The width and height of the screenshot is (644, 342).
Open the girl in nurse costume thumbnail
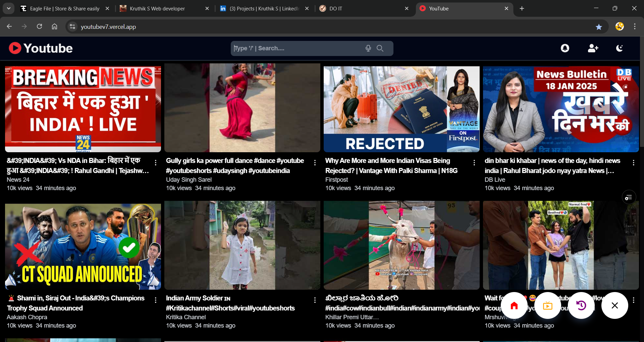tap(242, 245)
